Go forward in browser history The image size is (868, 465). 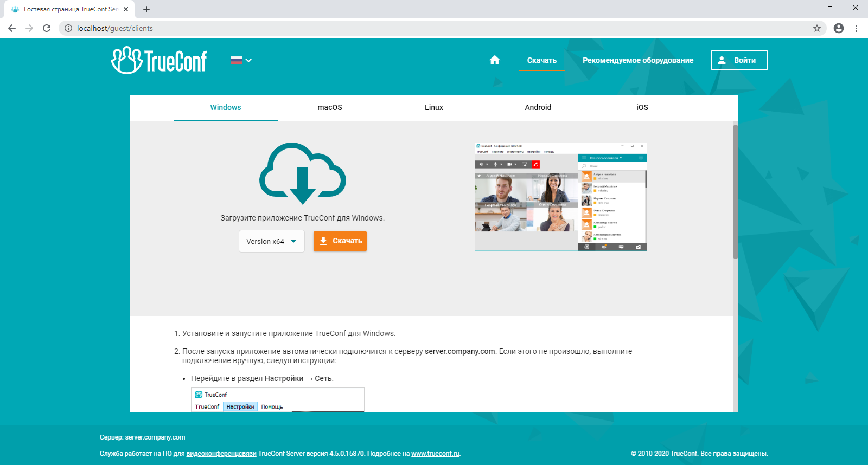click(x=29, y=28)
